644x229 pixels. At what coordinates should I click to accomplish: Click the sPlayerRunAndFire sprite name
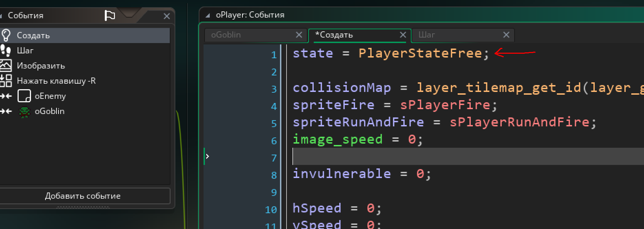(x=520, y=122)
